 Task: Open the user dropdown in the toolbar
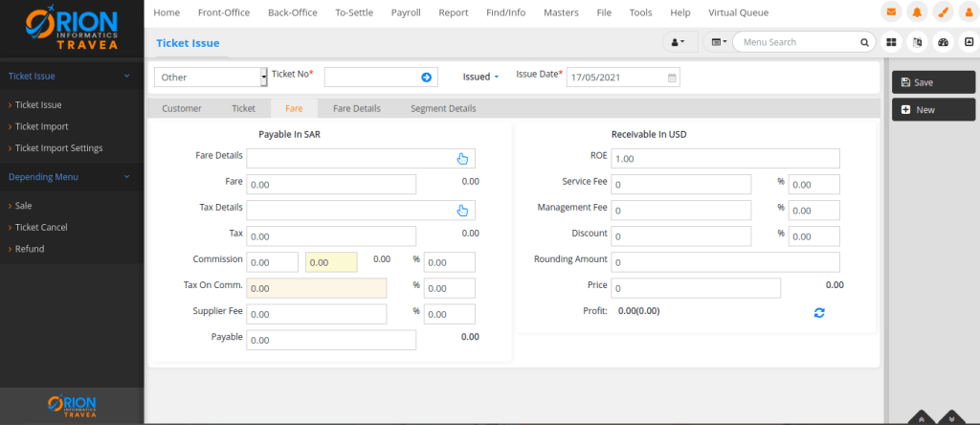(x=680, y=42)
